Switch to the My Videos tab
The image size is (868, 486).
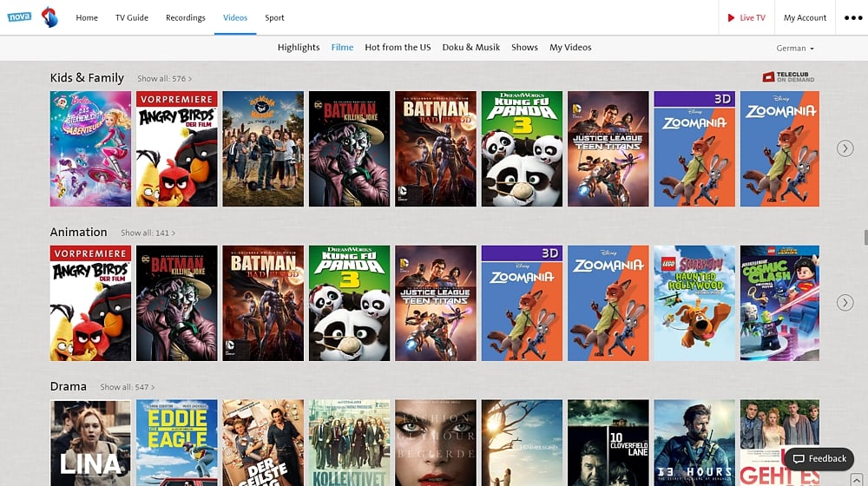[x=570, y=48]
